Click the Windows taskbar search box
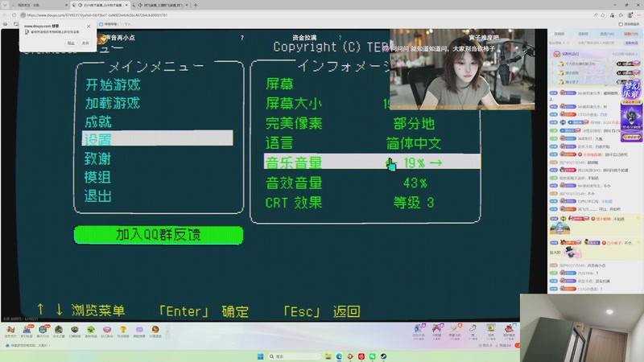The height and width of the screenshot is (362, 644). (294, 356)
